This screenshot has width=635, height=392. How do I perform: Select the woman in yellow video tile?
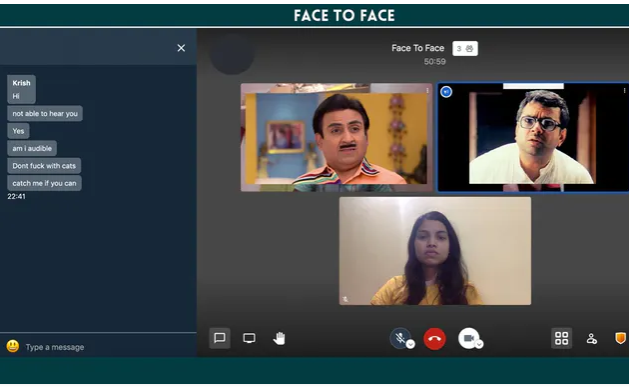click(435, 251)
